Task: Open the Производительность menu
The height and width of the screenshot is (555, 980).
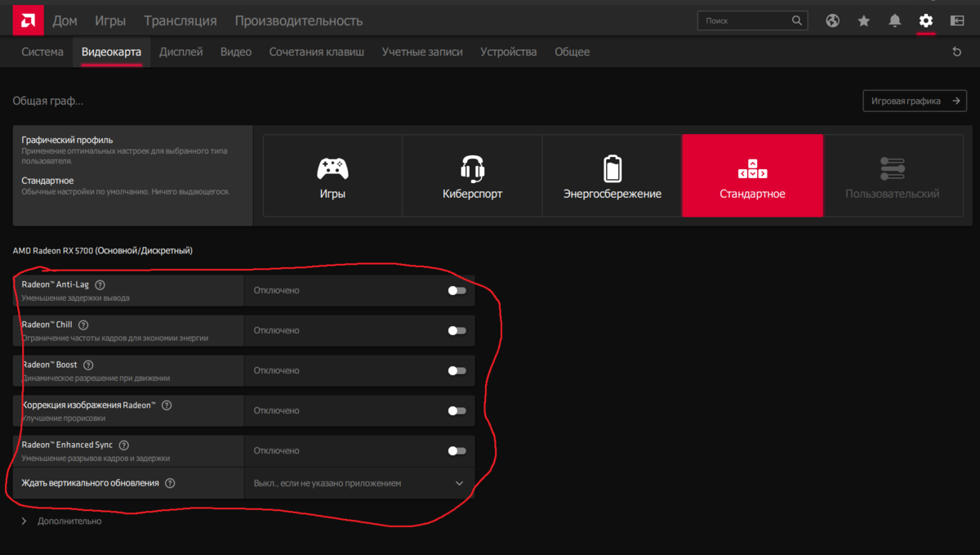Action: click(x=299, y=20)
